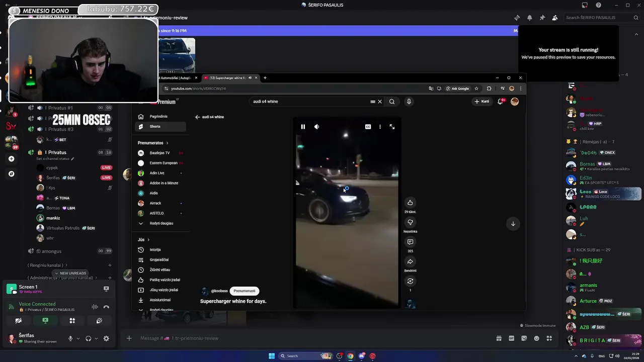Open Discord activities launcher

tap(72, 321)
